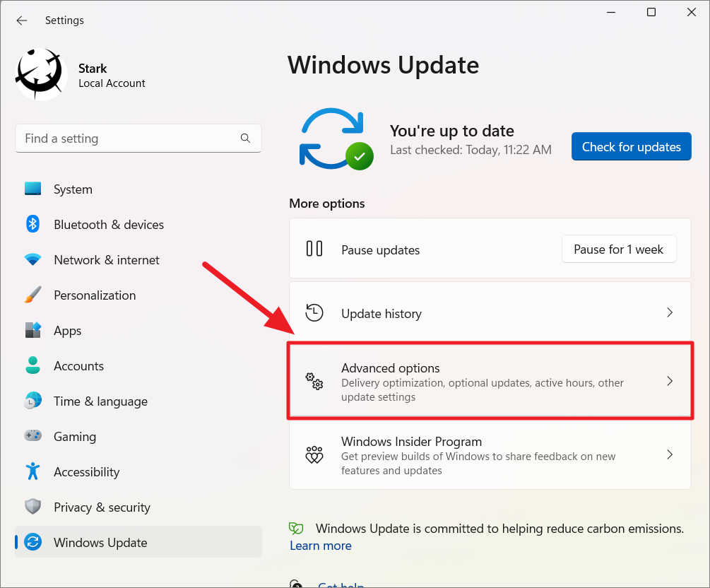The image size is (710, 588).
Task: Select the System monitor icon
Action: click(32, 189)
